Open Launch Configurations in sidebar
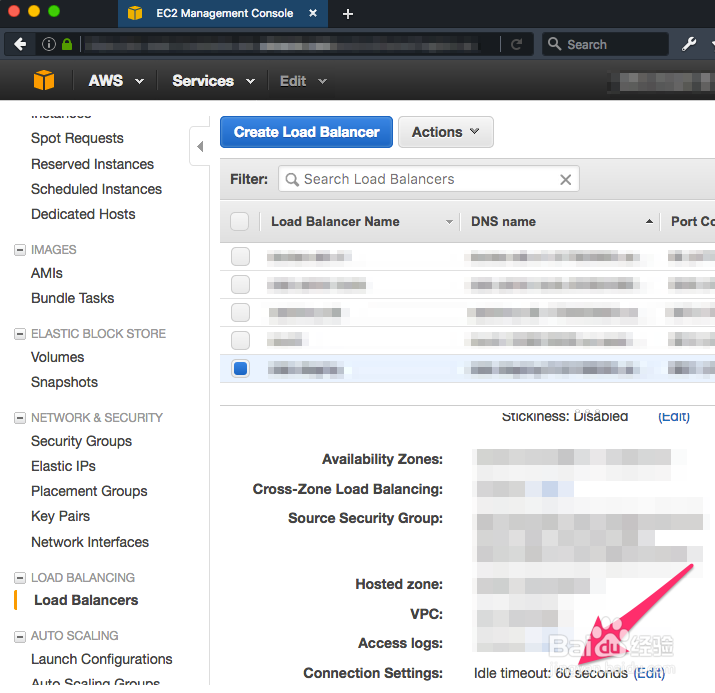Image resolution: width=715 pixels, height=693 pixels. click(x=102, y=659)
